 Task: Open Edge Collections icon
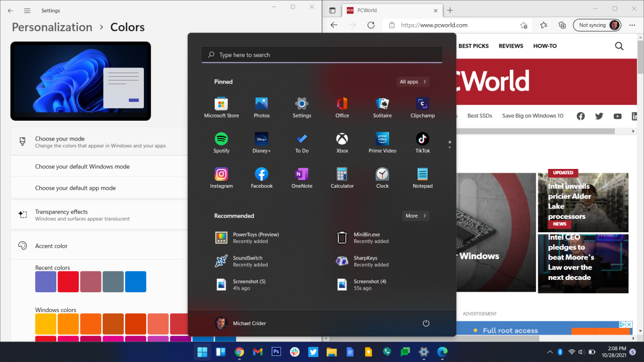point(562,25)
